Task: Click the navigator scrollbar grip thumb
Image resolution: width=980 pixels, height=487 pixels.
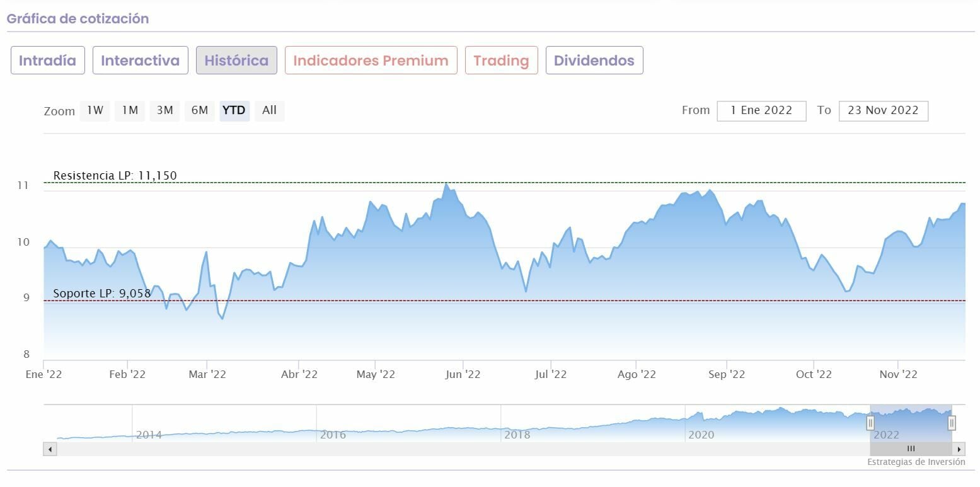Action: [911, 449]
